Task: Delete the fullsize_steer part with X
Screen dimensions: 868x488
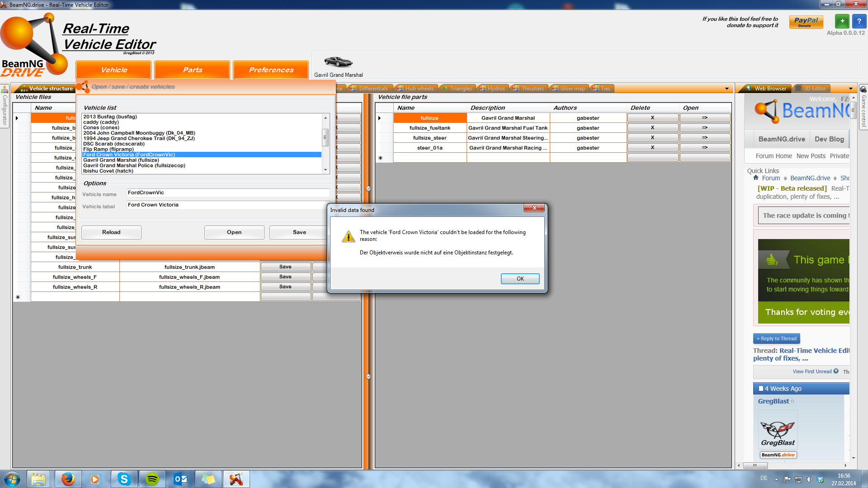Action: click(652, 138)
